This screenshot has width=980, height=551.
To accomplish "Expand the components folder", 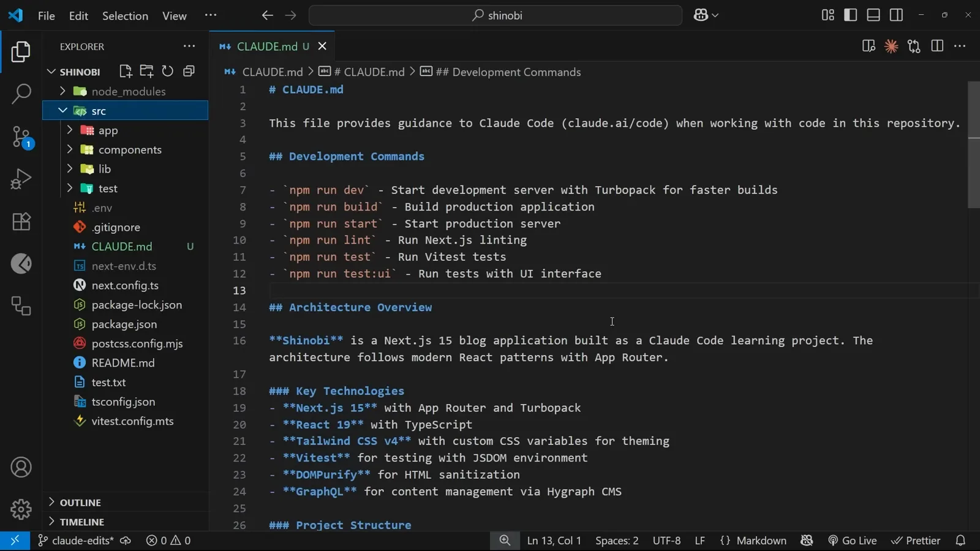I will [x=70, y=149].
